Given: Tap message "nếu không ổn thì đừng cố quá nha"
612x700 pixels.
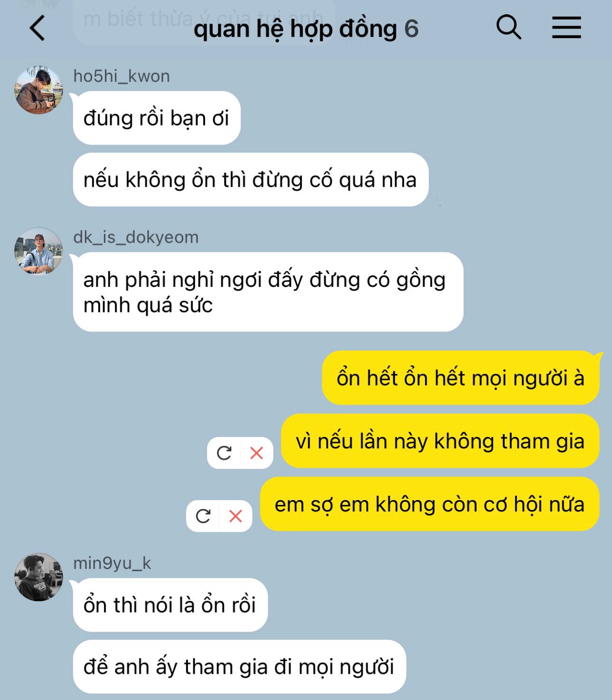Looking at the screenshot, I should [251, 180].
